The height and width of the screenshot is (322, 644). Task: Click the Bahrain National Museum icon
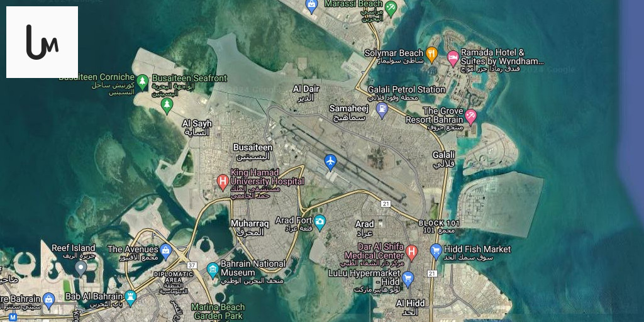(x=213, y=270)
